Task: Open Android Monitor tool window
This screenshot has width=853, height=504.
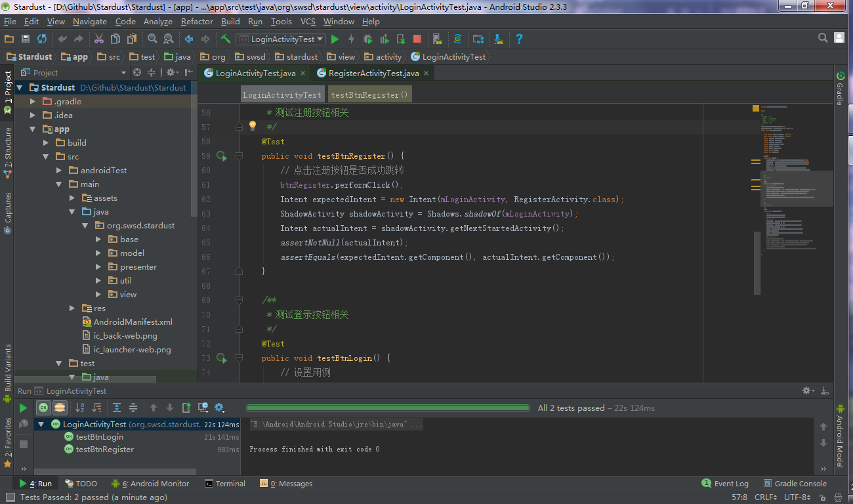Action: [x=150, y=484]
